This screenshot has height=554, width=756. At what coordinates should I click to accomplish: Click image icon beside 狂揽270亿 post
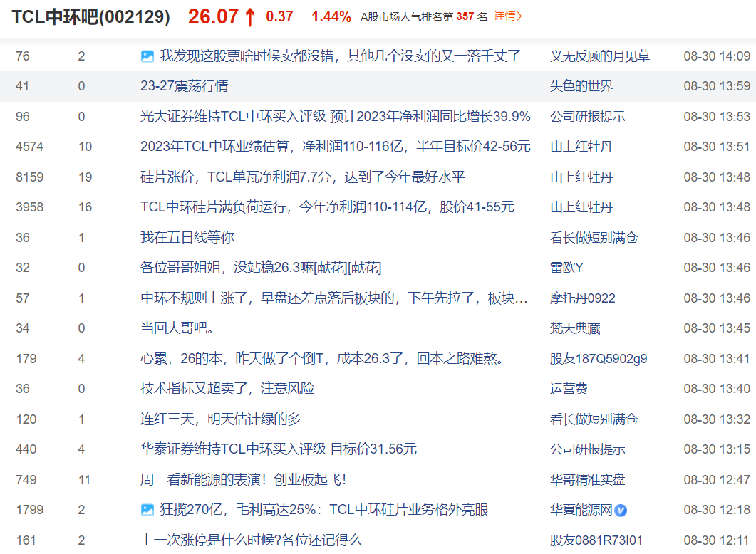tap(147, 510)
